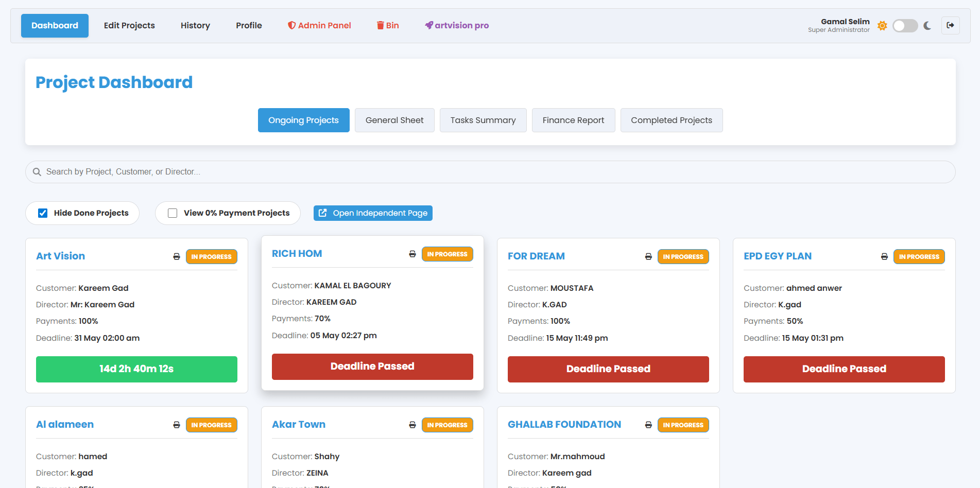Enable View 0% Payment Projects checkbox
Screen dimensions: 980x488
(173, 213)
